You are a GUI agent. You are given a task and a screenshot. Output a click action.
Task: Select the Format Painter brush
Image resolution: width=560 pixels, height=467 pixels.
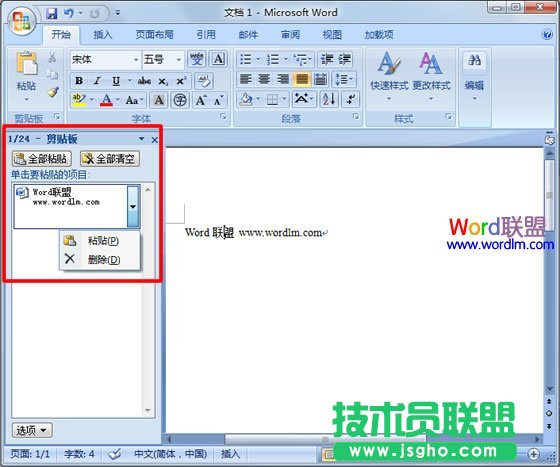[53, 92]
